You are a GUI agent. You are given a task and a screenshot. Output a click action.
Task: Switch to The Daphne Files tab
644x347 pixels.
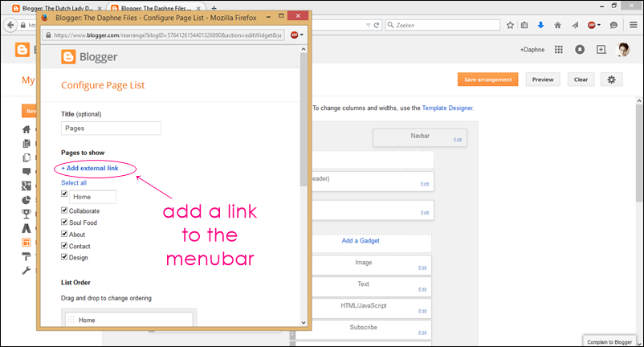click(x=156, y=8)
